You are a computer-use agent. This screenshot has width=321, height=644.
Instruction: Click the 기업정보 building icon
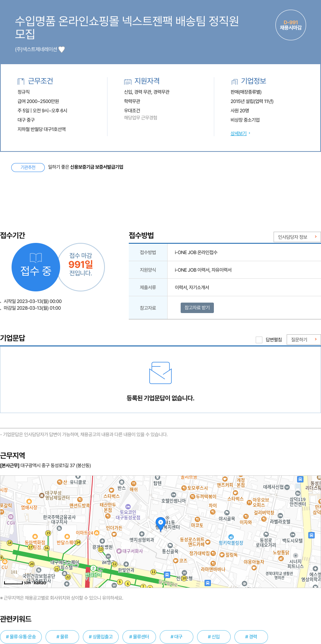234,81
